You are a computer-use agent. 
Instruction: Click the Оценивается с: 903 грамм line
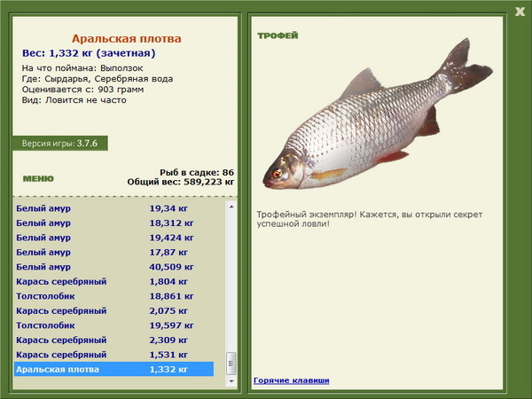tap(82, 90)
